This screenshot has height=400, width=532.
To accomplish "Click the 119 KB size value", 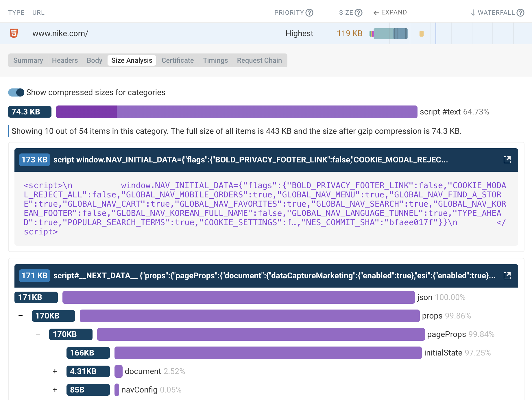I will pos(350,34).
